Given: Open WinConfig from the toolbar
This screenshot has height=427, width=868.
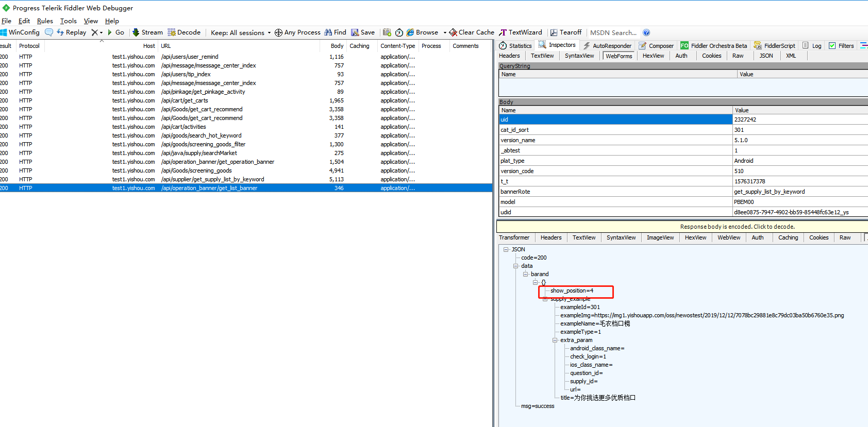Looking at the screenshot, I should point(21,32).
